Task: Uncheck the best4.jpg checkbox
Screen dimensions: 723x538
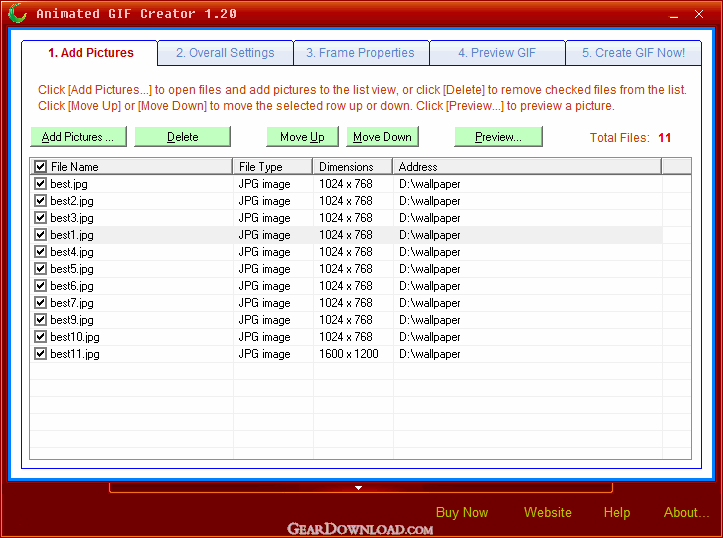Action: 41,252
